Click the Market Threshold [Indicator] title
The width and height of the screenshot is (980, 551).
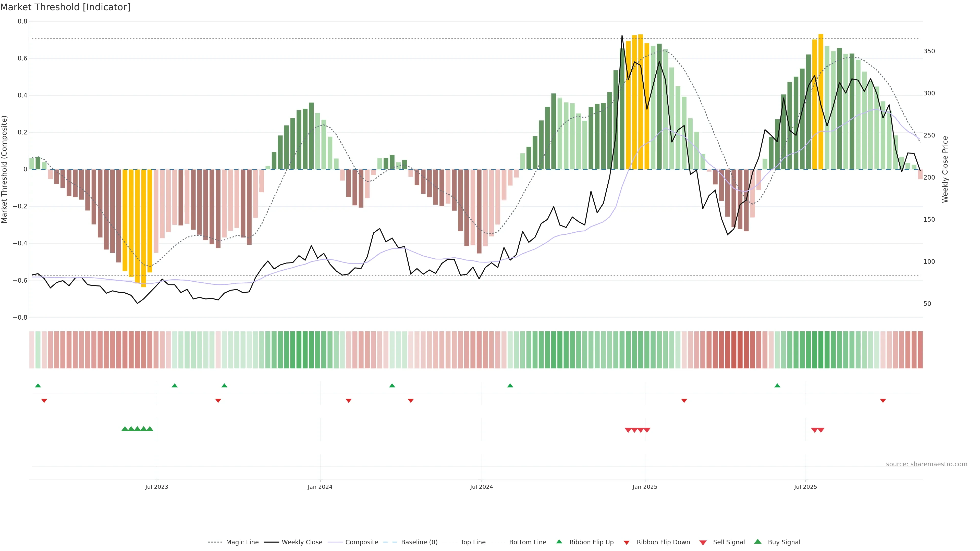tap(65, 7)
